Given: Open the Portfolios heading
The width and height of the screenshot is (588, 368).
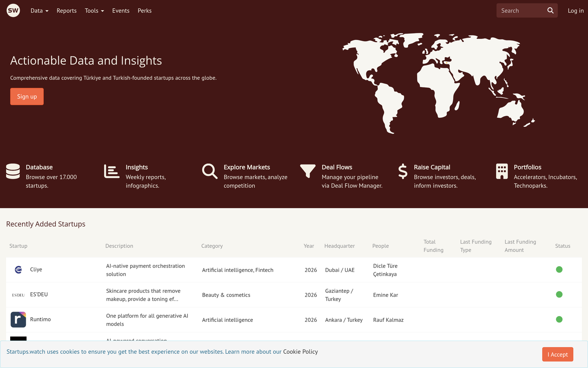Looking at the screenshot, I should (528, 167).
